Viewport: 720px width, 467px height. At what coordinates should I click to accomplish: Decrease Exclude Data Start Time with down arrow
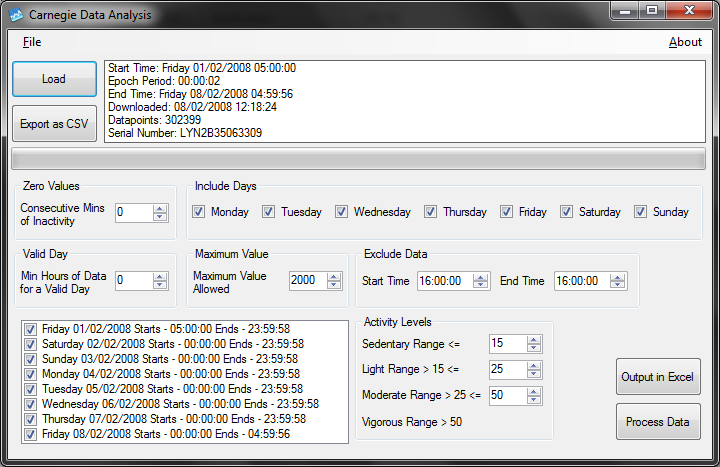481,285
